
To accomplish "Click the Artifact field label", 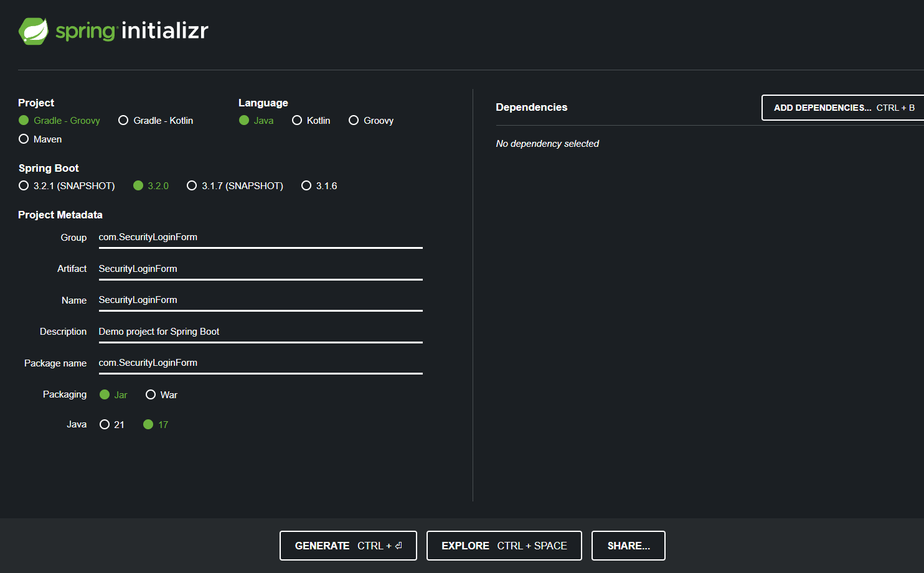I will tap(72, 269).
